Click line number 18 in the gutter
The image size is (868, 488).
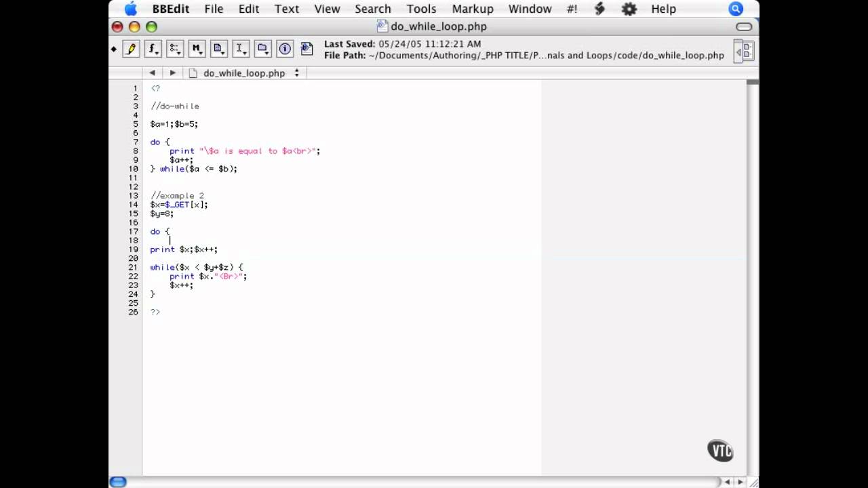pyautogui.click(x=134, y=241)
